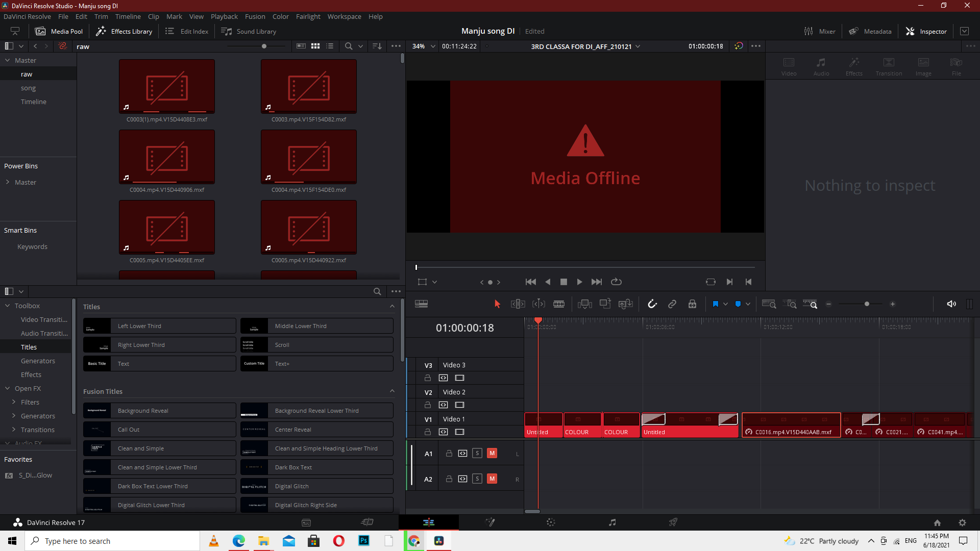Expand the Filters under Open FX
The height and width of the screenshot is (551, 980).
pos(14,402)
